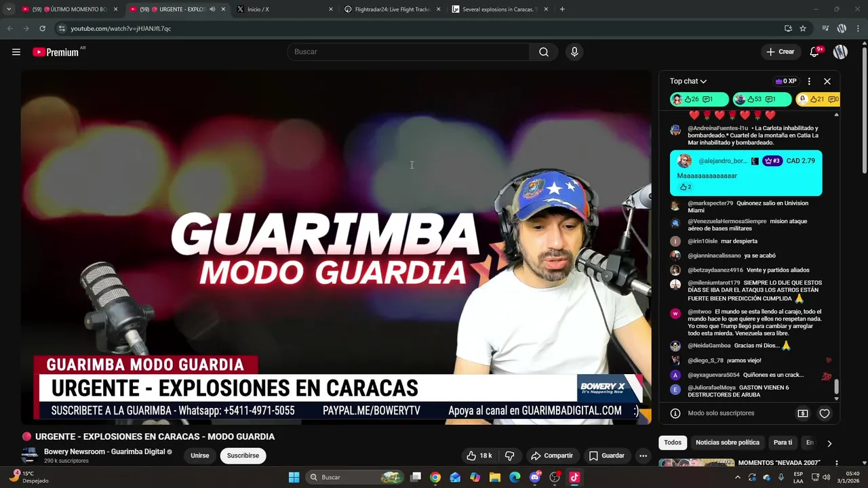Open the 0 XP crown badge
The height and width of the screenshot is (488, 868).
click(786, 81)
